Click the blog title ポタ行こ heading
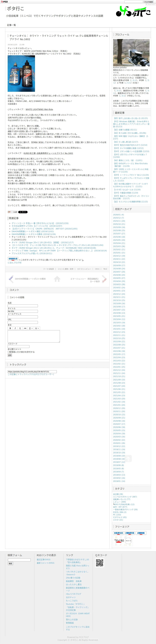 15,9
